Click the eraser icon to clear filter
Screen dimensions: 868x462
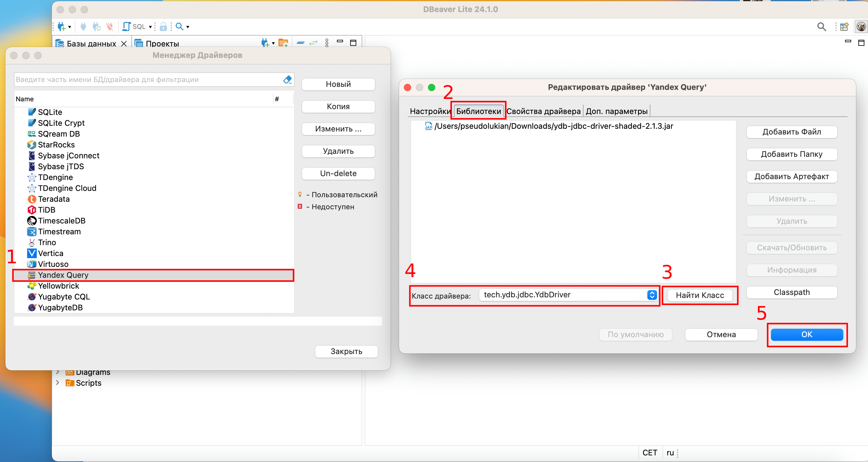[x=287, y=80]
